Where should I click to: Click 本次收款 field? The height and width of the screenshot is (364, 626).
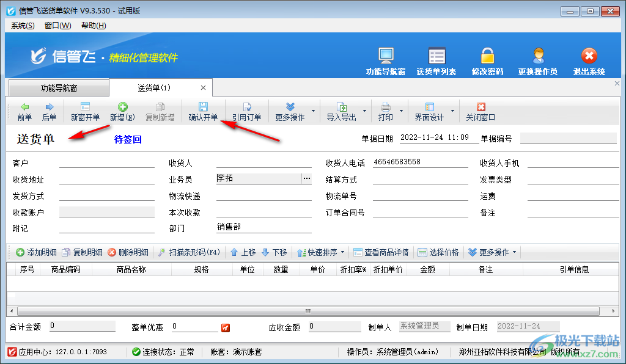coord(264,212)
